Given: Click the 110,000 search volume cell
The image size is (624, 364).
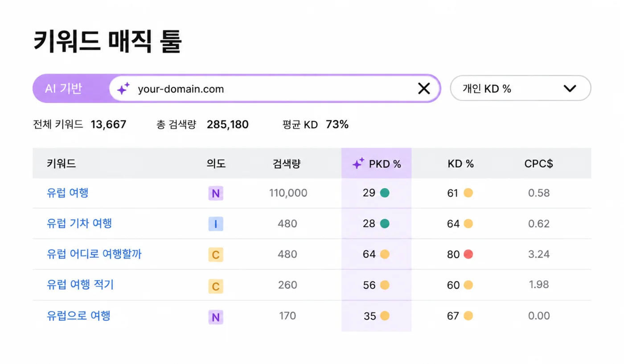Looking at the screenshot, I should (x=288, y=193).
